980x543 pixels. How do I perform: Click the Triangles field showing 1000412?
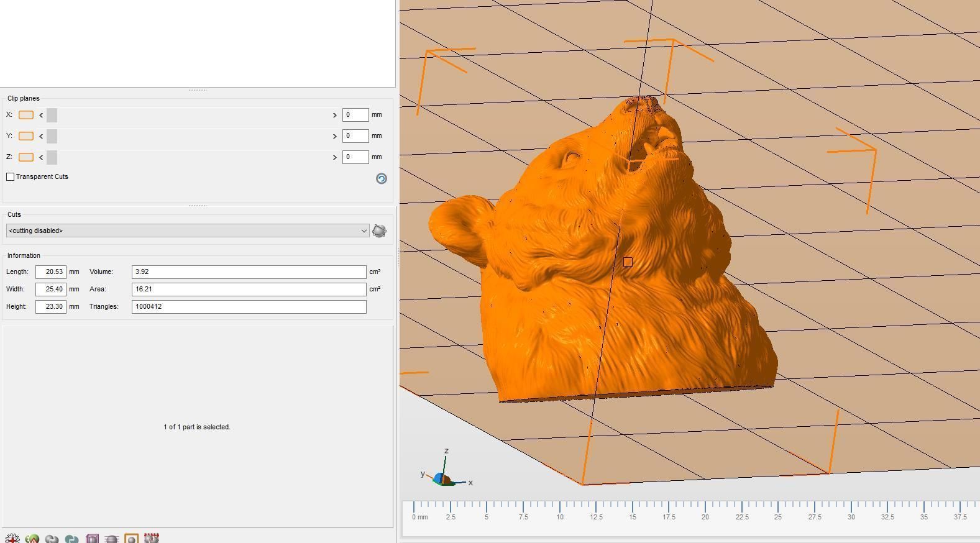tap(249, 306)
